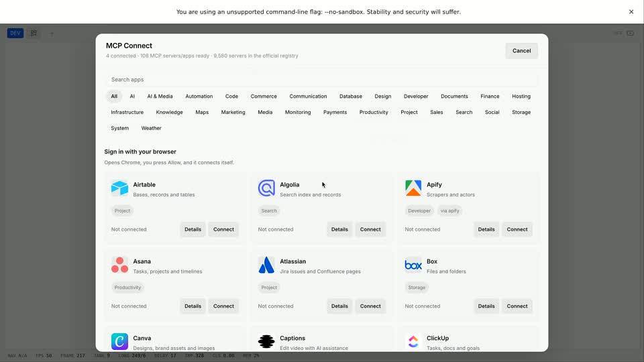Connect the Atlassian app
Viewport: 644px width, 362px height.
tap(370, 306)
